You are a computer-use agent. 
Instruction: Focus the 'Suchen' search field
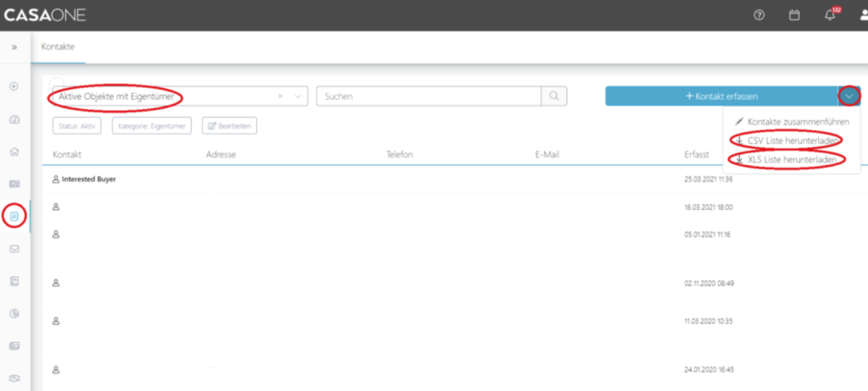428,96
